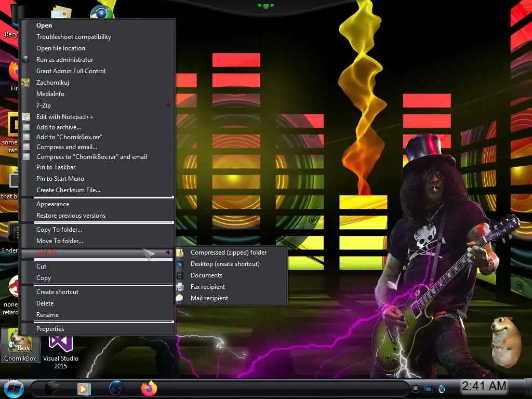
Task: Open the Windows Start orb
Action: click(14, 389)
